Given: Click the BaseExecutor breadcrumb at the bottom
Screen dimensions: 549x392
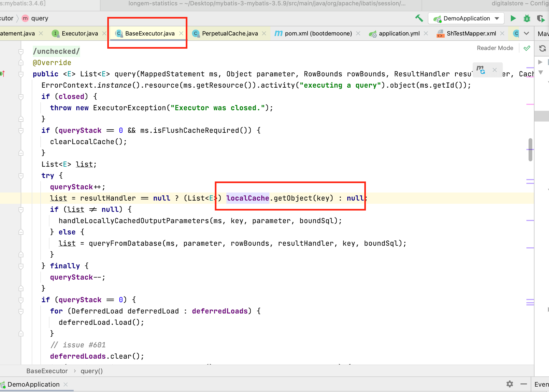Looking at the screenshot, I should (x=47, y=371).
